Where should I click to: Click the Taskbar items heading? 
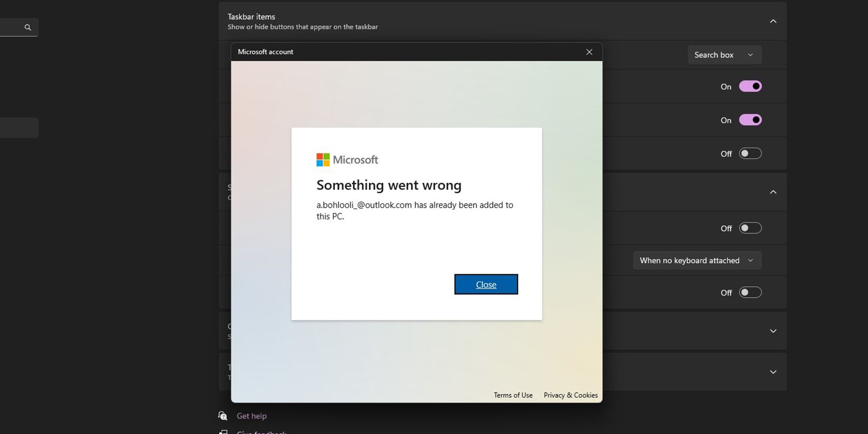click(251, 17)
